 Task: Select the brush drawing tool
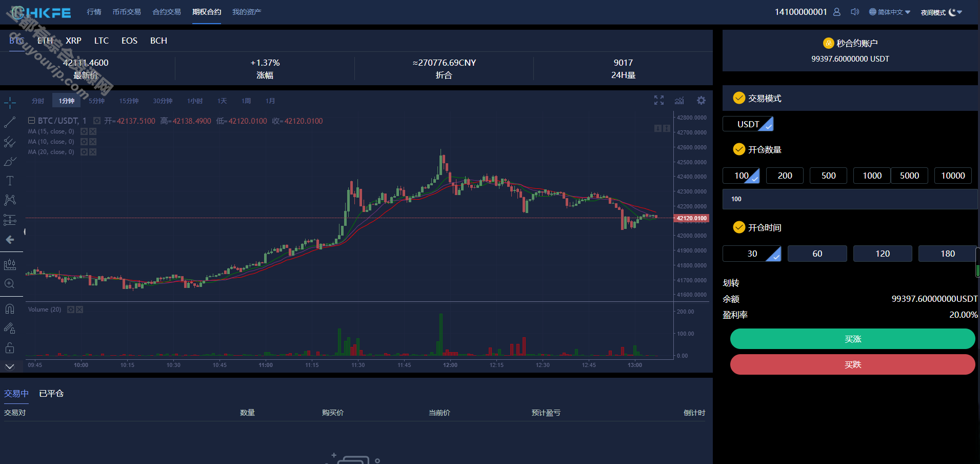click(10, 161)
